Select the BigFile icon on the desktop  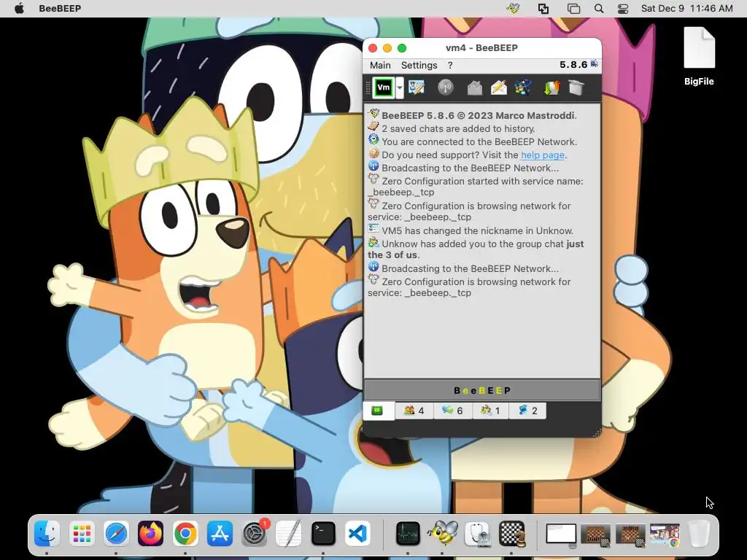699,57
